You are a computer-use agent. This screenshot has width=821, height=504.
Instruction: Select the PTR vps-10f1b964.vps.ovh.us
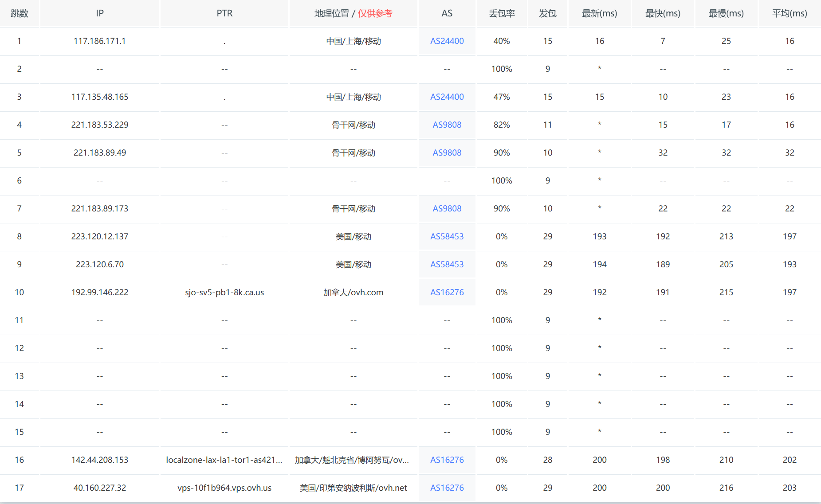224,487
